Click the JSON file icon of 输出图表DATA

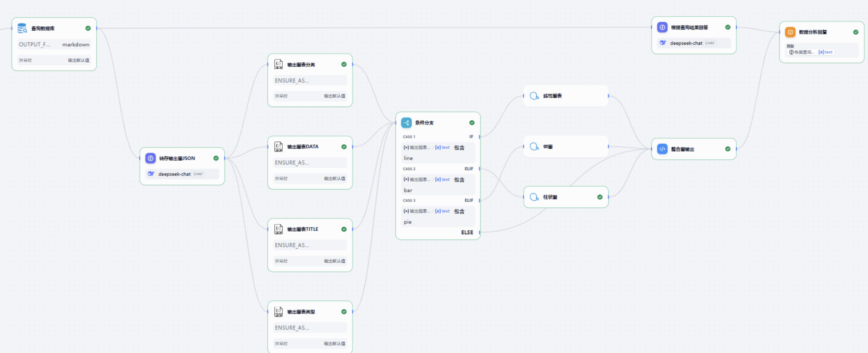[x=278, y=147]
